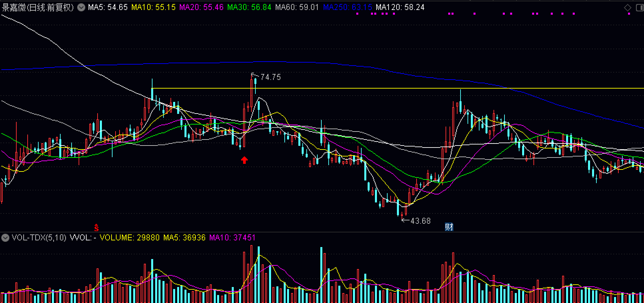Viewport: 644px width, 303px height.
Task: Select the MA60: 59.01 indicator label
Action: (297, 7)
